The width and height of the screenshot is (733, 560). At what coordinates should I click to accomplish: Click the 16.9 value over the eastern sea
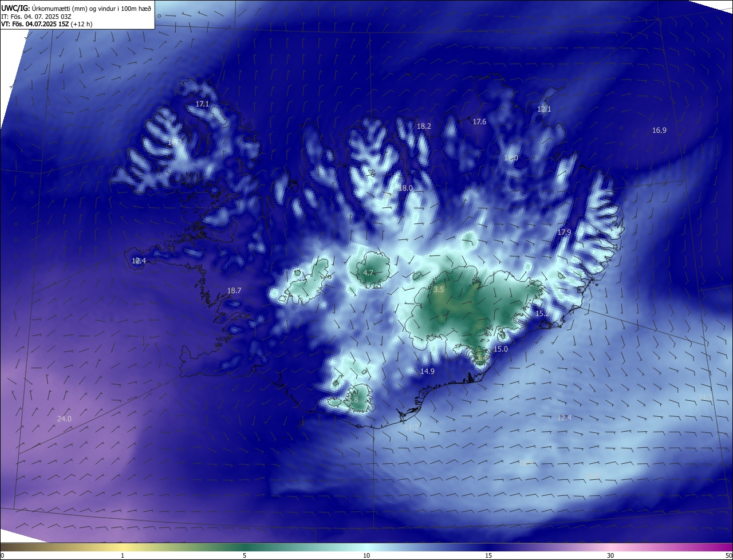click(659, 131)
